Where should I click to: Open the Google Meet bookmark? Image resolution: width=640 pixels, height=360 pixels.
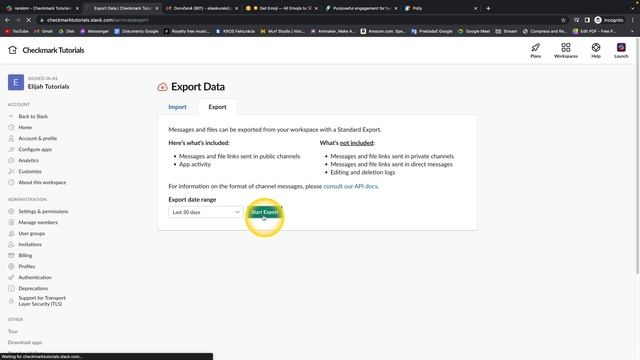(475, 31)
